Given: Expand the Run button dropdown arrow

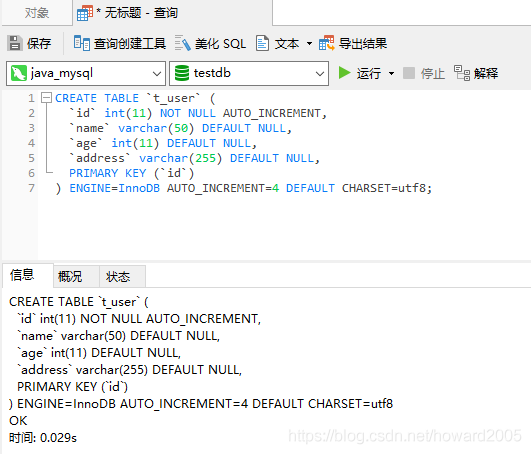Looking at the screenshot, I should coord(391,73).
